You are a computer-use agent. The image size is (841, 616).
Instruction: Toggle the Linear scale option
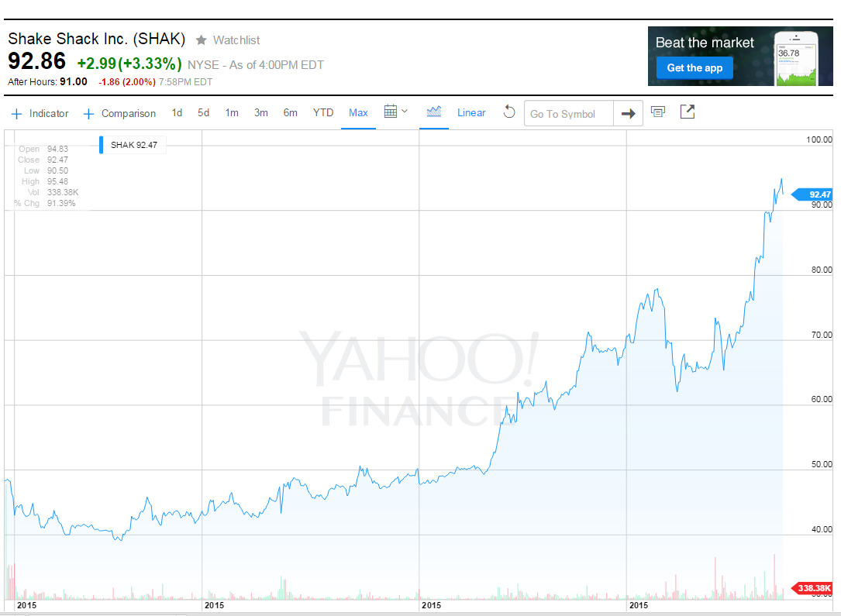pyautogui.click(x=471, y=113)
